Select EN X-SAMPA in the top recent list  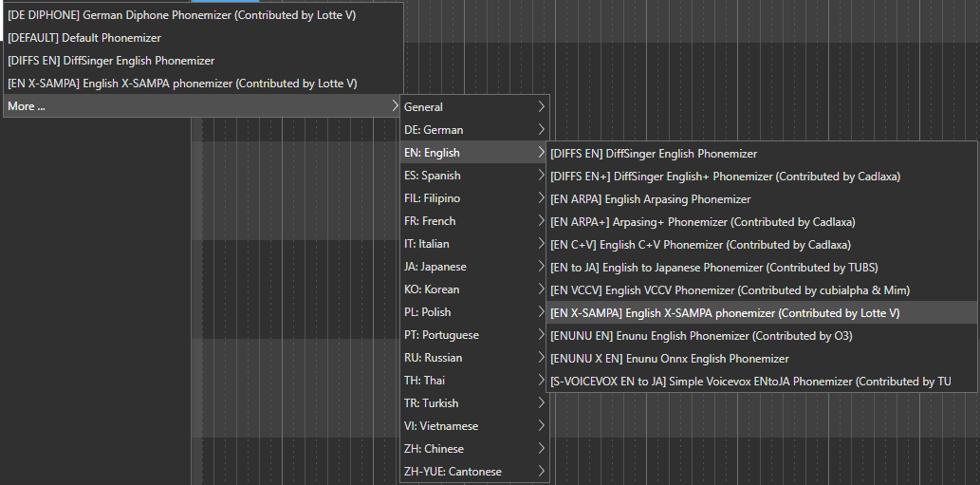click(x=203, y=84)
